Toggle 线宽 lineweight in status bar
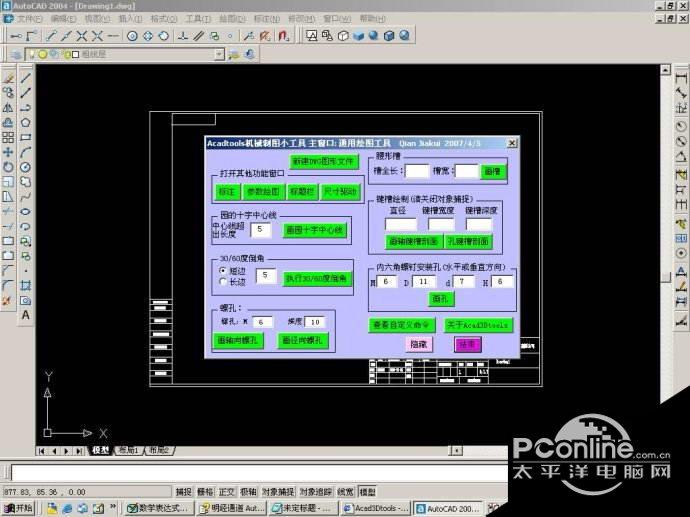The image size is (690, 517). [345, 492]
